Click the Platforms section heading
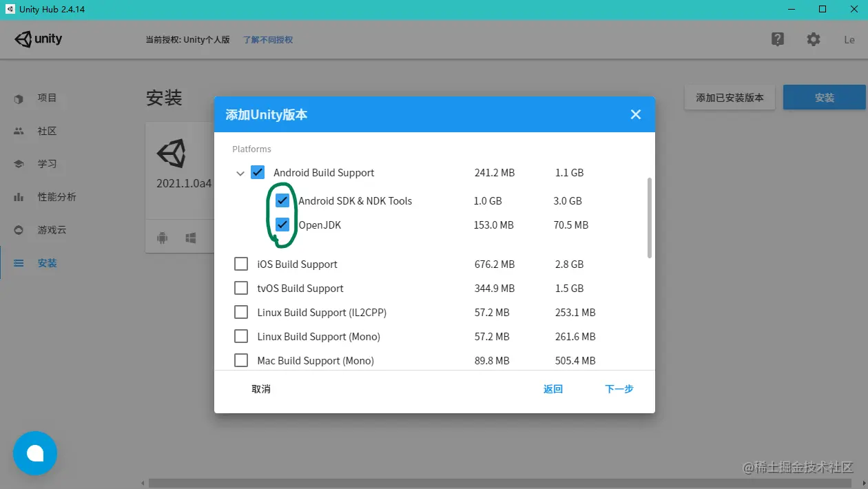 (x=251, y=149)
